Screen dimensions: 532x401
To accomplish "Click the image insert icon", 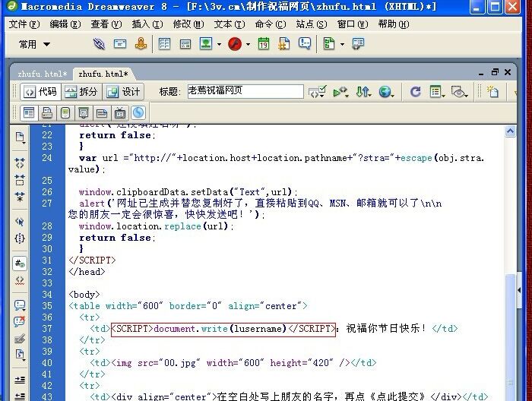I will pyautogui.click(x=206, y=43).
